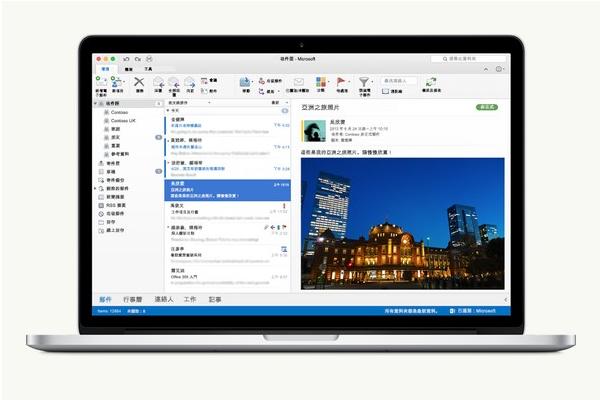Click the Find a Contact field in the ribbon
The width and height of the screenshot is (600, 400).
pos(398,81)
